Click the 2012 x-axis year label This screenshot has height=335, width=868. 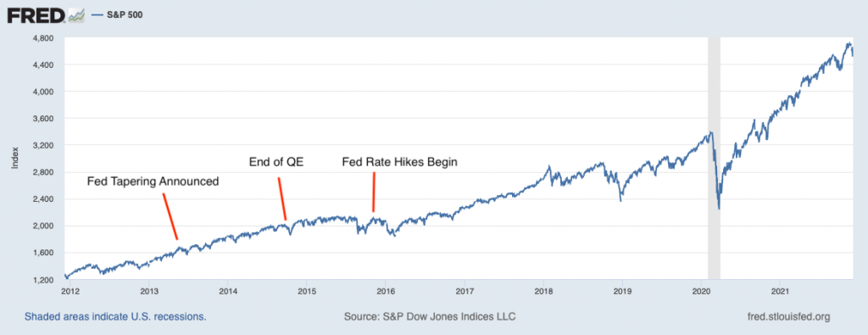[x=70, y=289]
